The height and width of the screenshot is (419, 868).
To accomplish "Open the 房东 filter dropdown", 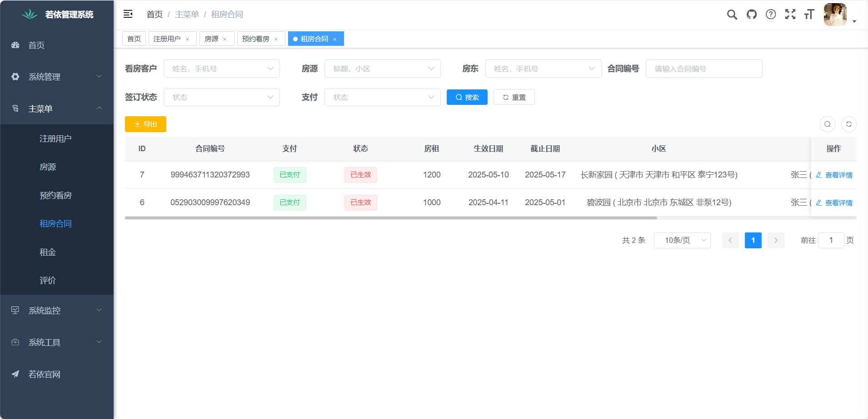I will (x=544, y=69).
